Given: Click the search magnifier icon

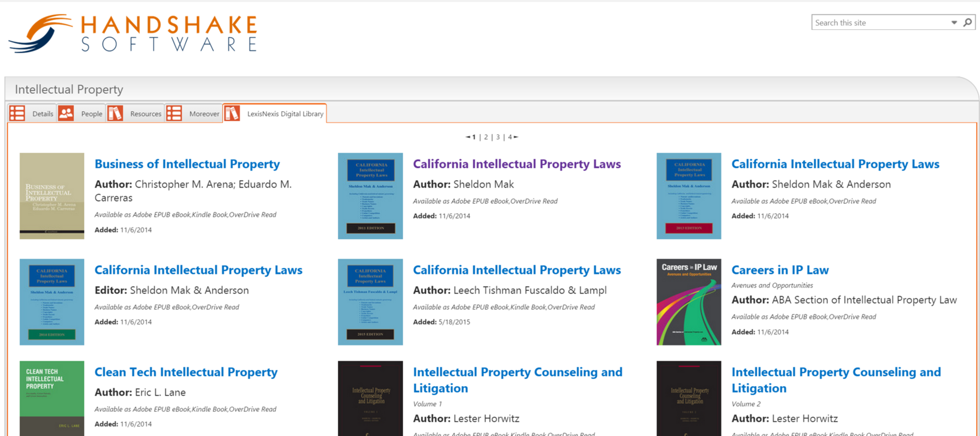Looking at the screenshot, I should click(x=968, y=22).
